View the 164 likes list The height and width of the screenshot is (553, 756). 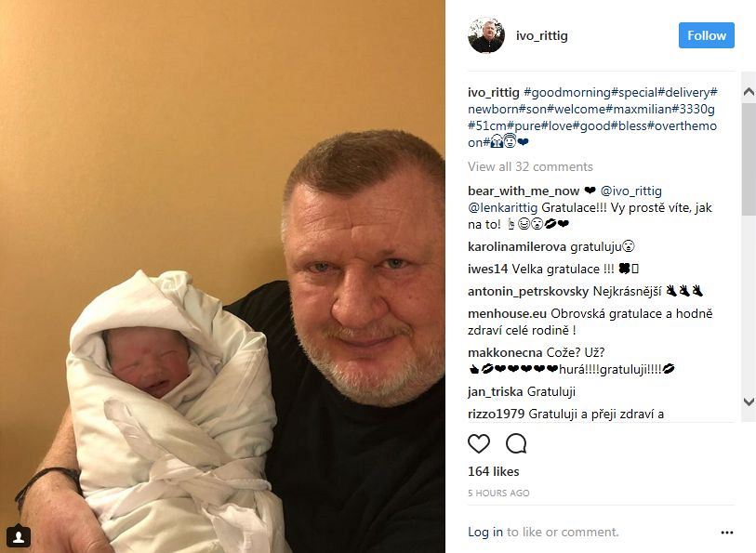pos(493,472)
